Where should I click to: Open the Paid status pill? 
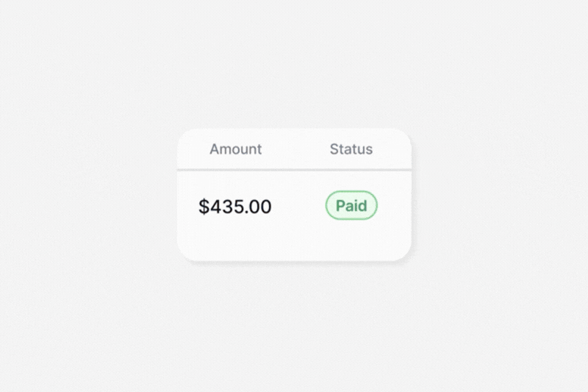pyautogui.click(x=351, y=206)
